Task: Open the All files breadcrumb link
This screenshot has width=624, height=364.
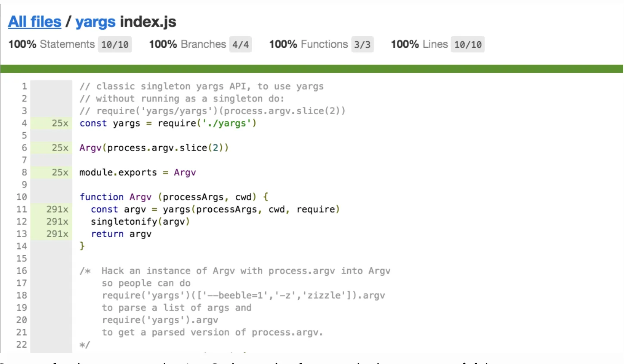Action: pos(35,22)
